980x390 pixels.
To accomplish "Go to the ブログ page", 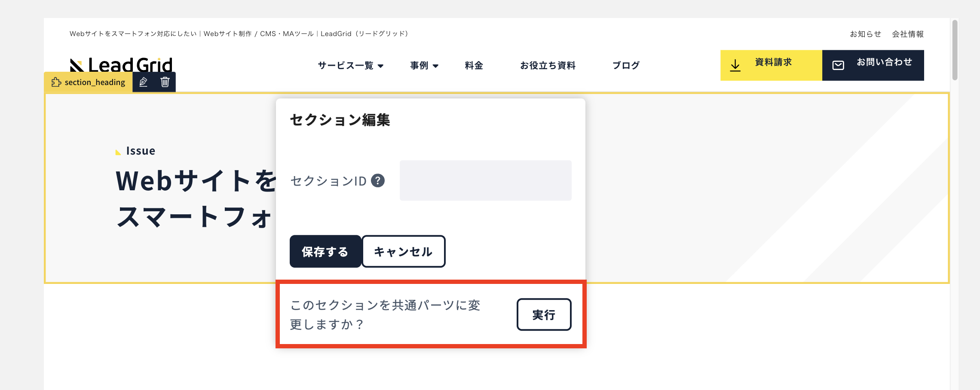I will point(626,65).
